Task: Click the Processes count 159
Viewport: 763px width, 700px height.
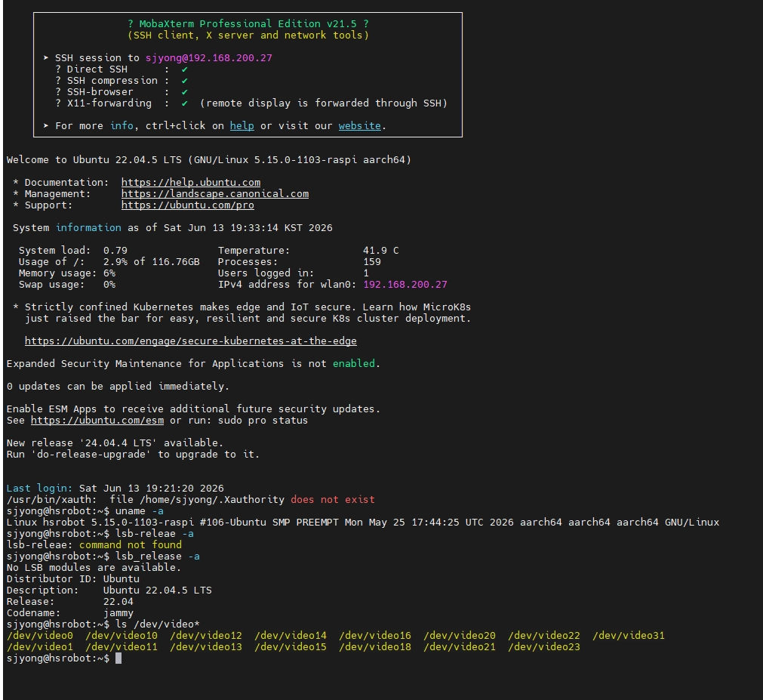Action: 372,261
